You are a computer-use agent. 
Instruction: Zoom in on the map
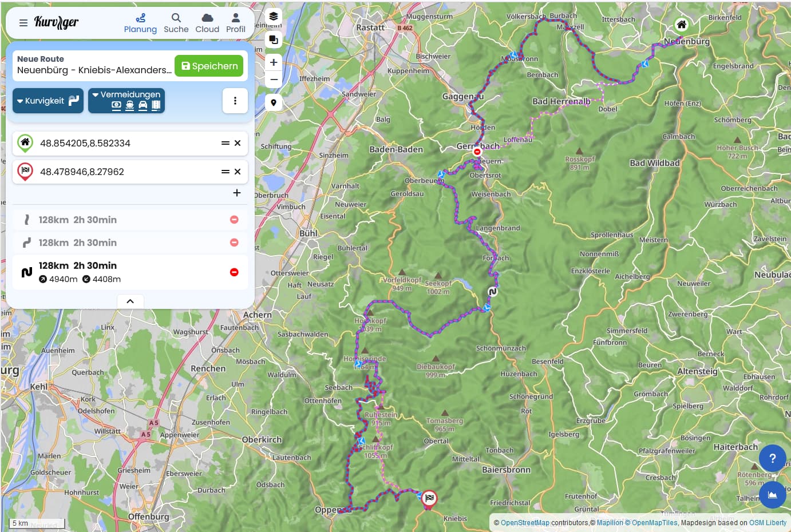coord(274,62)
